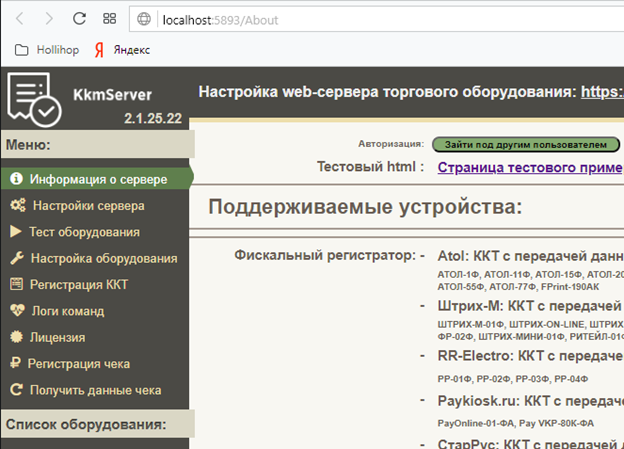Image resolution: width=624 pixels, height=449 pixels.
Task: Open Настройки сервера menu item
Action: point(88,205)
